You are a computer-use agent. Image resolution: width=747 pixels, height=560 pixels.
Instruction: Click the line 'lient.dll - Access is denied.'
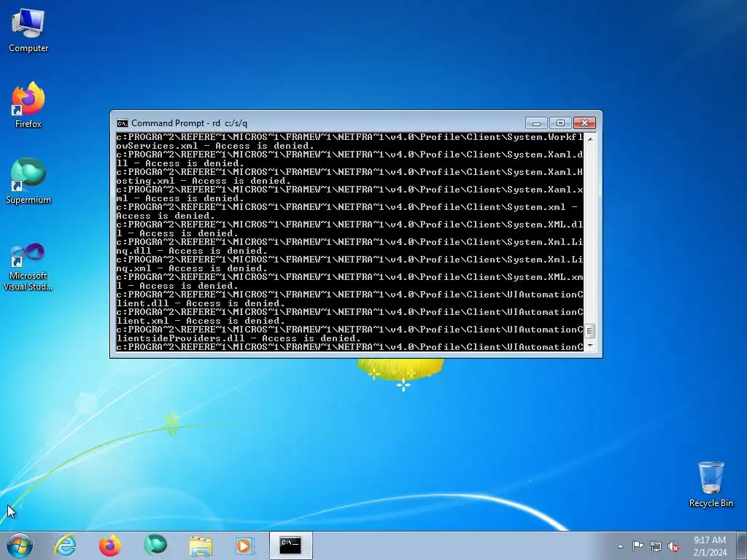[201, 303]
